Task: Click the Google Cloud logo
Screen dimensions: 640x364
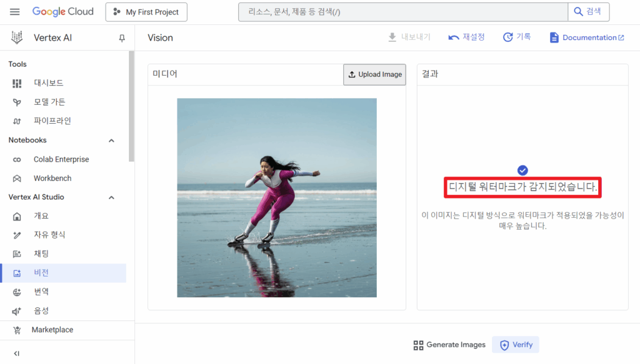Action: click(x=63, y=12)
